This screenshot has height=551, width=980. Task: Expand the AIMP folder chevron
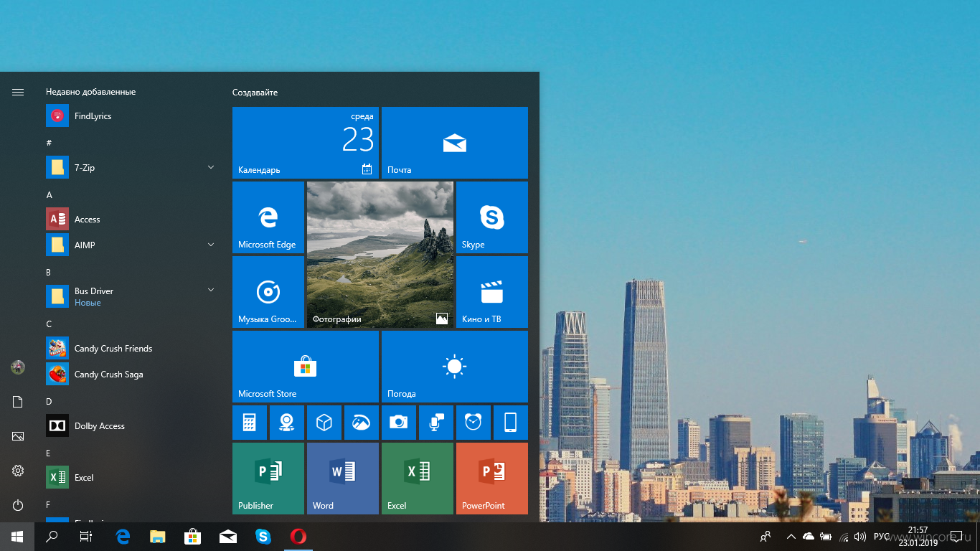tap(211, 245)
